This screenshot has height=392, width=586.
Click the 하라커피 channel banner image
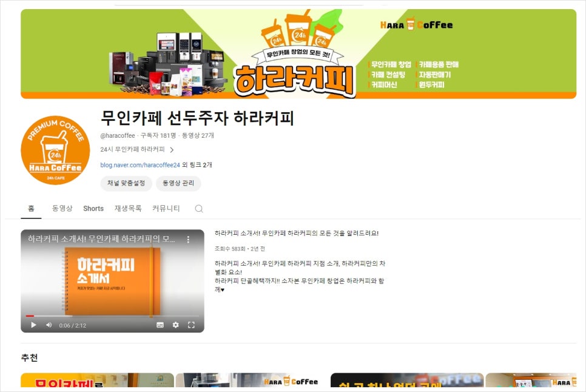coord(298,54)
